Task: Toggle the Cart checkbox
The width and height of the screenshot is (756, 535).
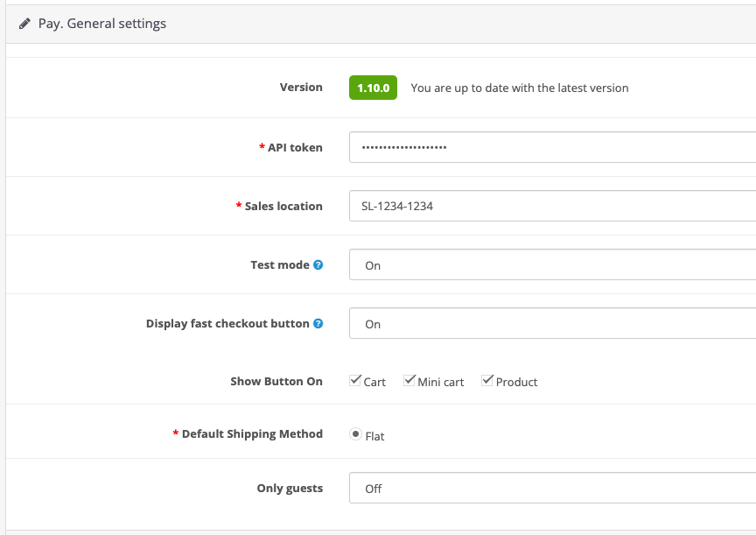Action: [x=355, y=381]
